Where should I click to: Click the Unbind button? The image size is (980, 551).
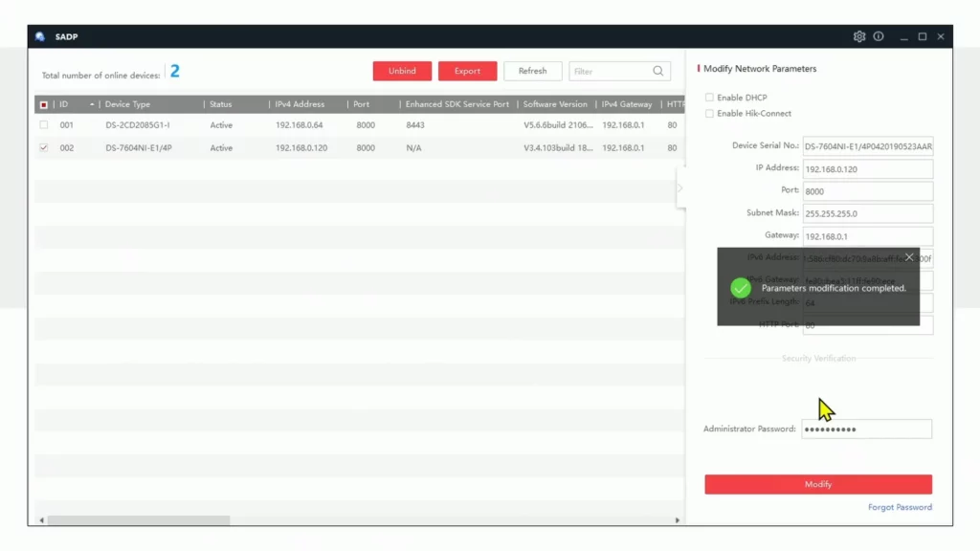click(x=402, y=71)
